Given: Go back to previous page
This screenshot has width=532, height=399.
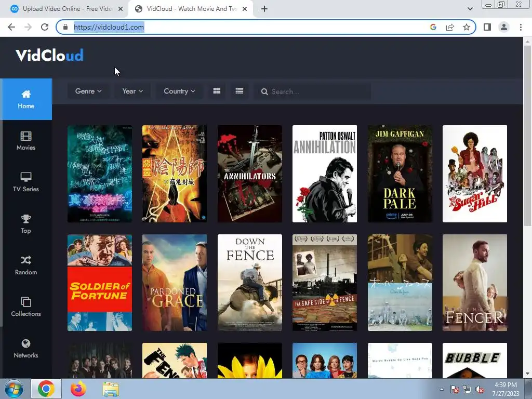Looking at the screenshot, I should [x=11, y=27].
